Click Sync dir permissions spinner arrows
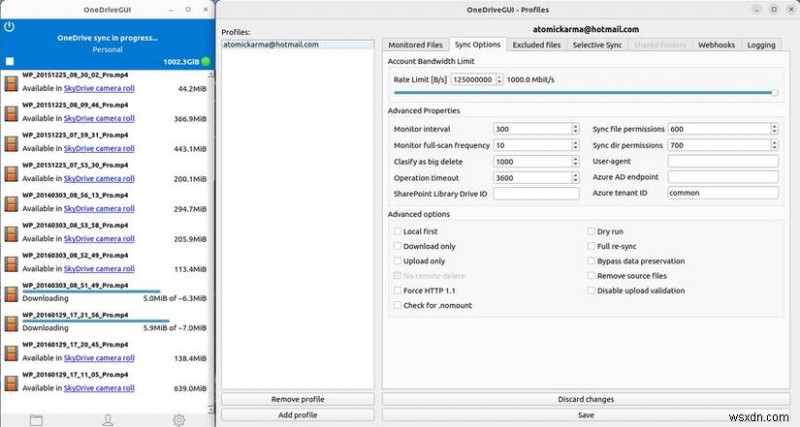Viewport: 800px width, 427px height. pos(774,145)
